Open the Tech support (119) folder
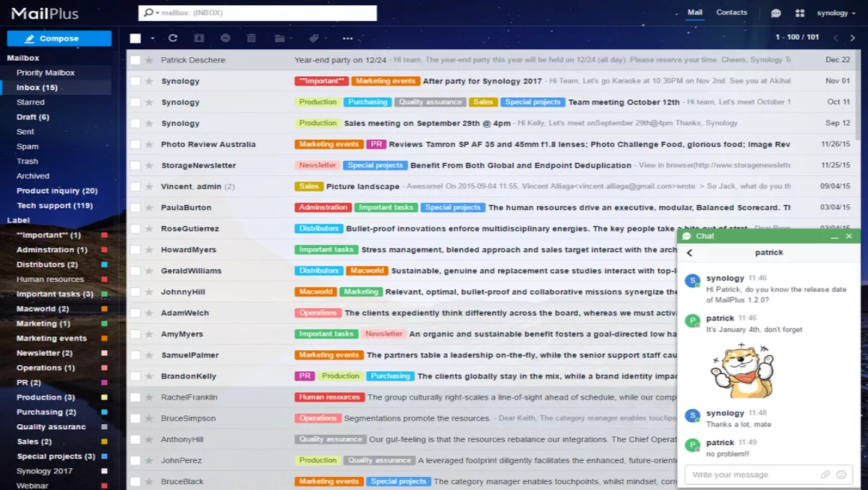 (x=54, y=206)
